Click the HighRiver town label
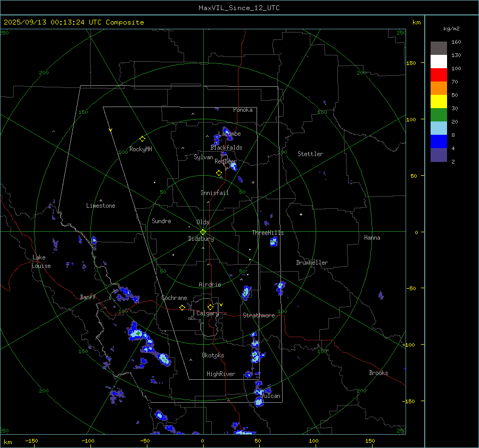Viewport: 479px width, 448px height. coord(221,374)
